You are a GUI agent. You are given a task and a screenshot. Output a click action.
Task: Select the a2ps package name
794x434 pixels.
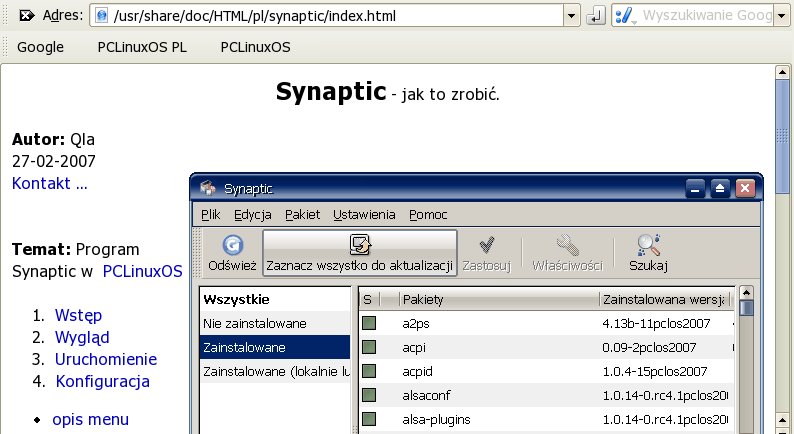(416, 324)
